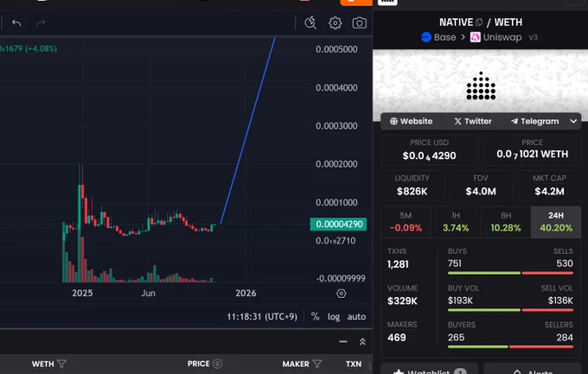Minimize the transactions panel dash
The image size is (588, 374).
coord(343,341)
